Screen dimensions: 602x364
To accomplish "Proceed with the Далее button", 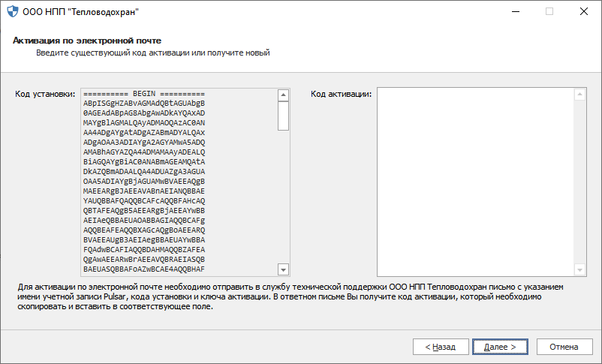I will click(499, 347).
